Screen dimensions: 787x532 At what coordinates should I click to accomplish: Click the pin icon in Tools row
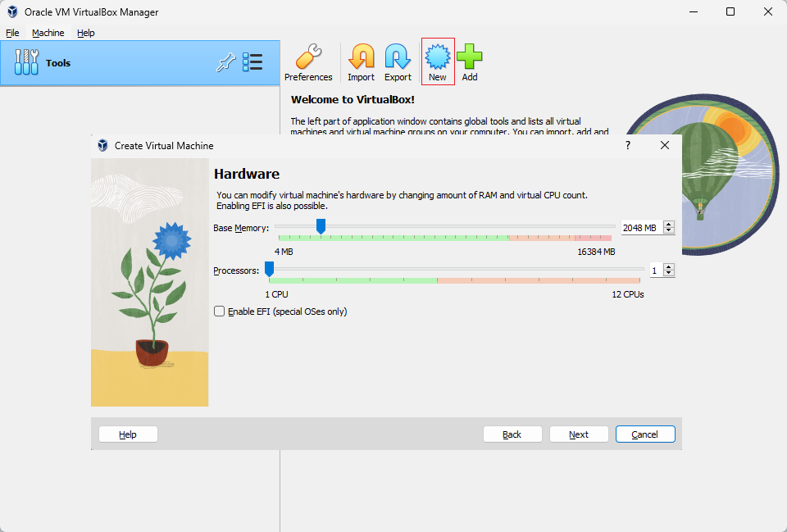(226, 63)
